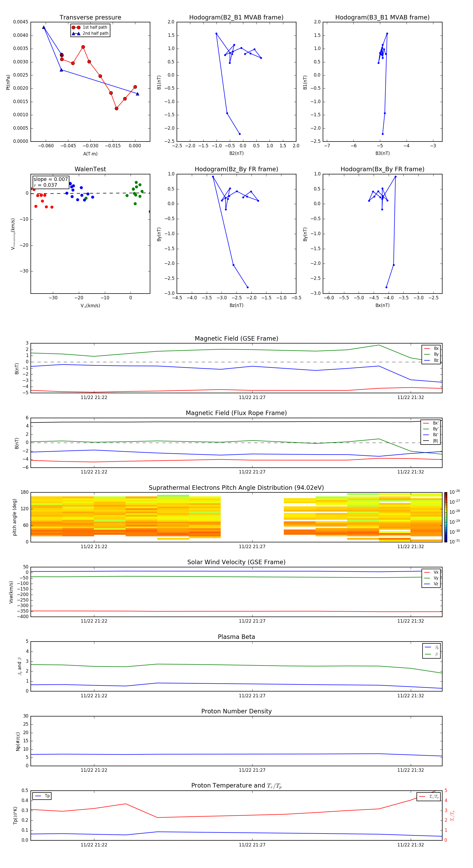Click the 'Plasma Beta' panel title
Image resolution: width=473 pixels, height=868 pixels.
point(236,637)
